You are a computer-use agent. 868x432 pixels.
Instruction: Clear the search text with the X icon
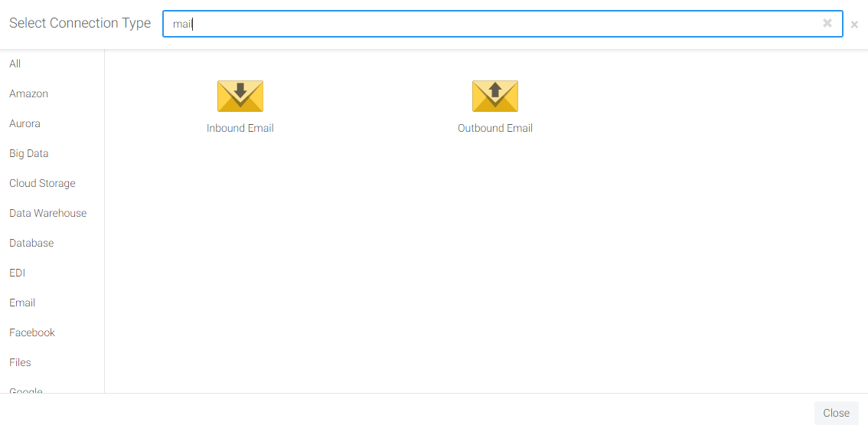(827, 23)
